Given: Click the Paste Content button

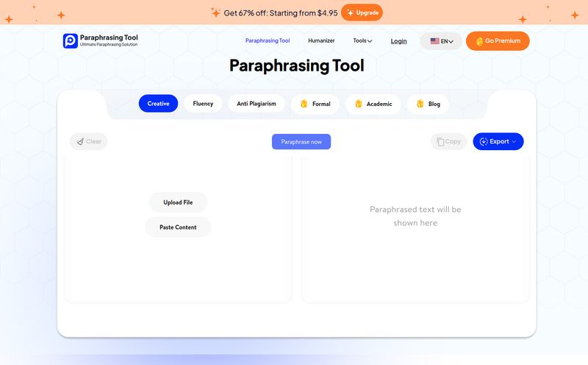Looking at the screenshot, I should [x=178, y=227].
